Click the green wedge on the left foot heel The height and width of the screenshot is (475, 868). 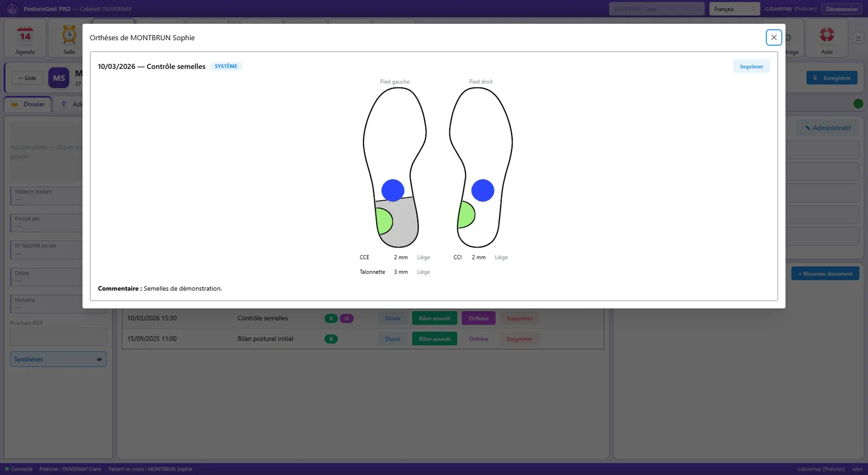(x=384, y=221)
